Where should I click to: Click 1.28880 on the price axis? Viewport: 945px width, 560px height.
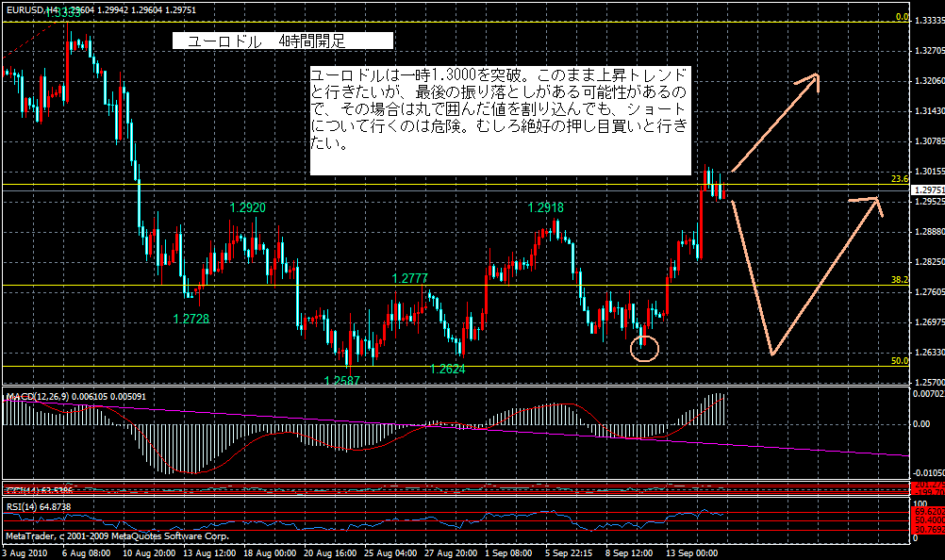(929, 232)
